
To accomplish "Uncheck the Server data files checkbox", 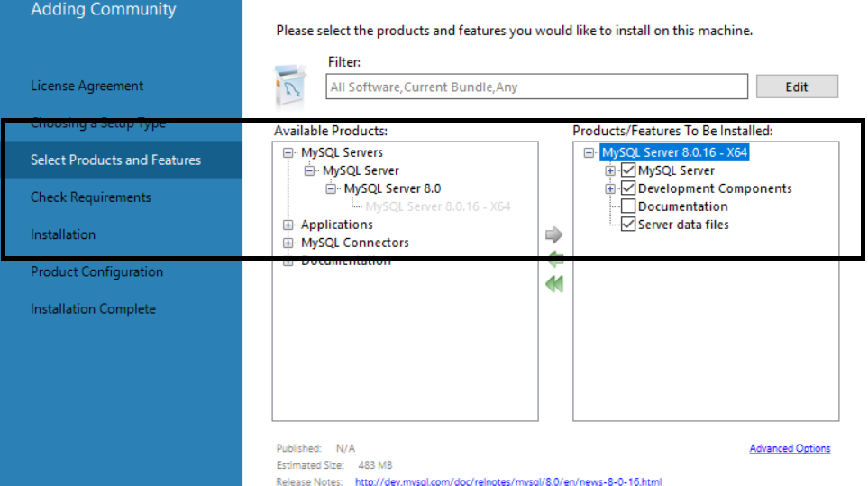I will coord(627,225).
